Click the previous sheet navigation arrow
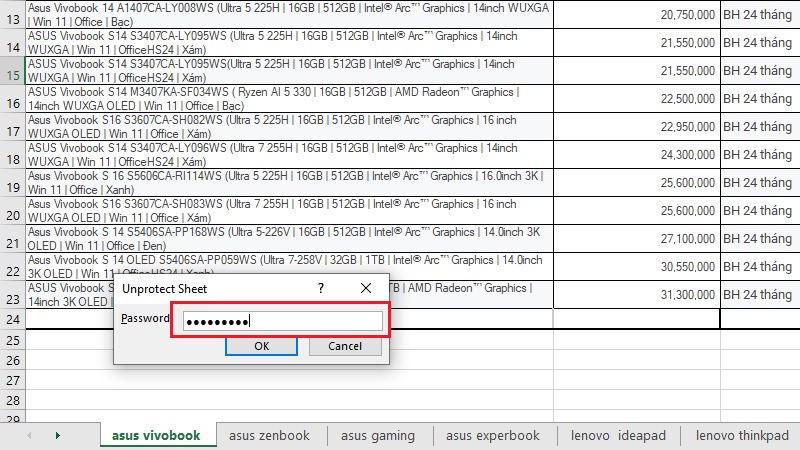 pyautogui.click(x=29, y=435)
